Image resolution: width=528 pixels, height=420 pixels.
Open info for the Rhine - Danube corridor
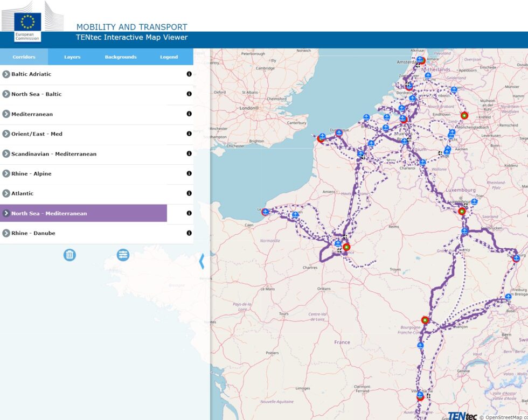coord(189,233)
